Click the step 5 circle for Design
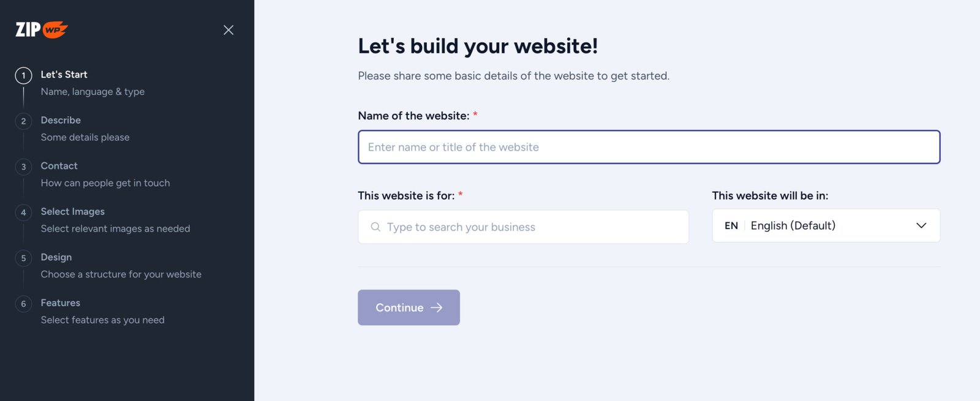The image size is (980, 401). click(x=23, y=258)
